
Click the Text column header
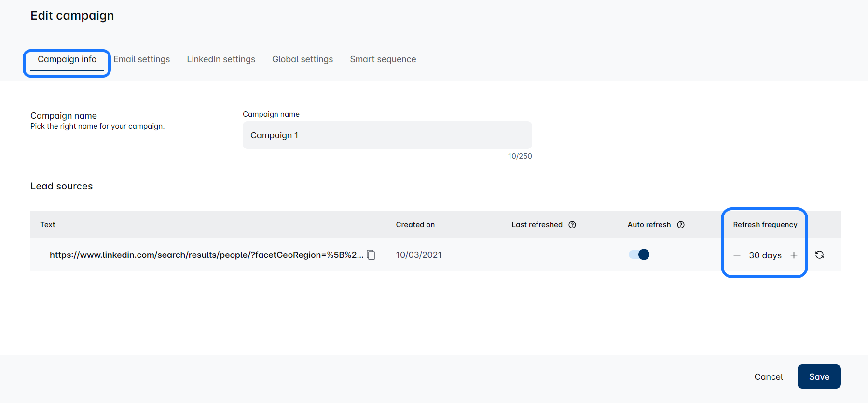(x=48, y=225)
